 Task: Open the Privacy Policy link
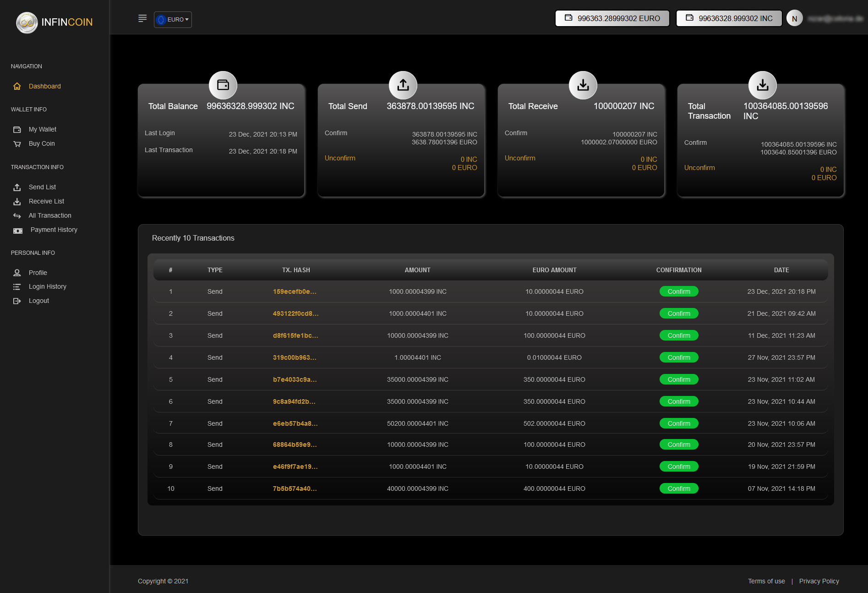pos(819,581)
